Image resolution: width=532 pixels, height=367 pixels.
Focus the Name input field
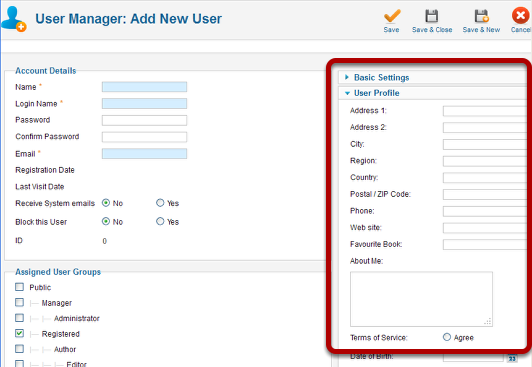[144, 87]
